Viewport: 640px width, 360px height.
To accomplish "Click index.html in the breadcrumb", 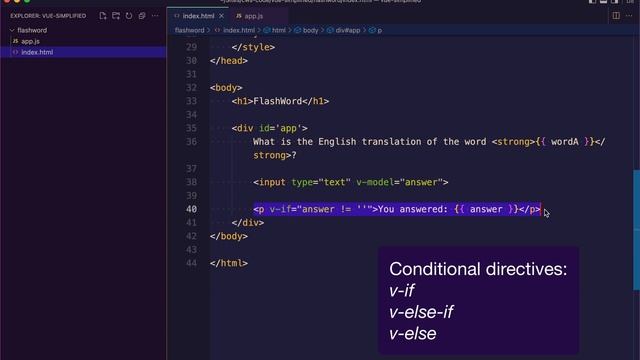I will pos(239,30).
